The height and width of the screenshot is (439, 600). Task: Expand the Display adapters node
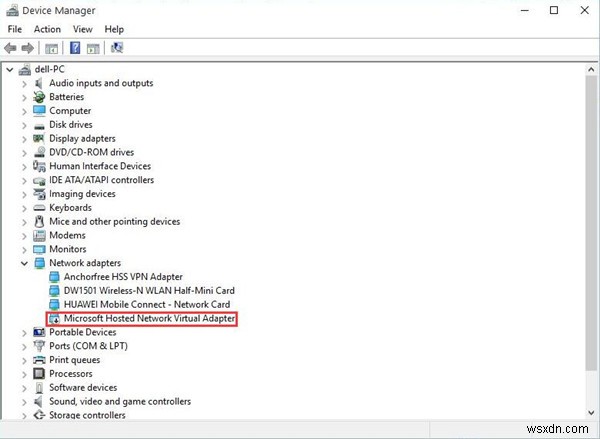(24, 139)
